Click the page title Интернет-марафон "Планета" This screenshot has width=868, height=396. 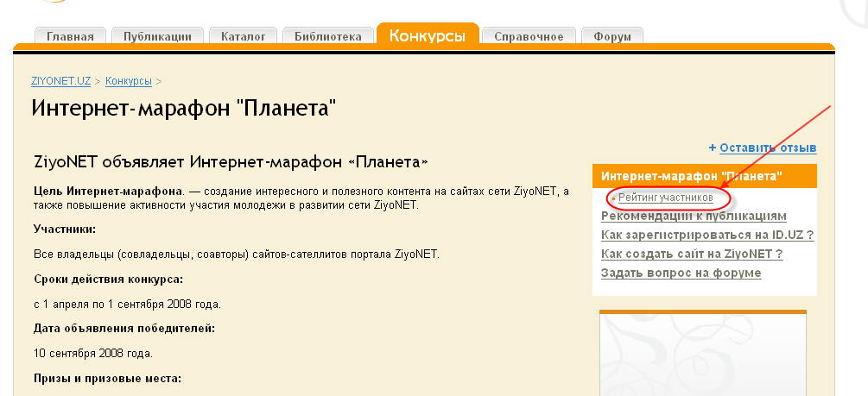(x=184, y=107)
